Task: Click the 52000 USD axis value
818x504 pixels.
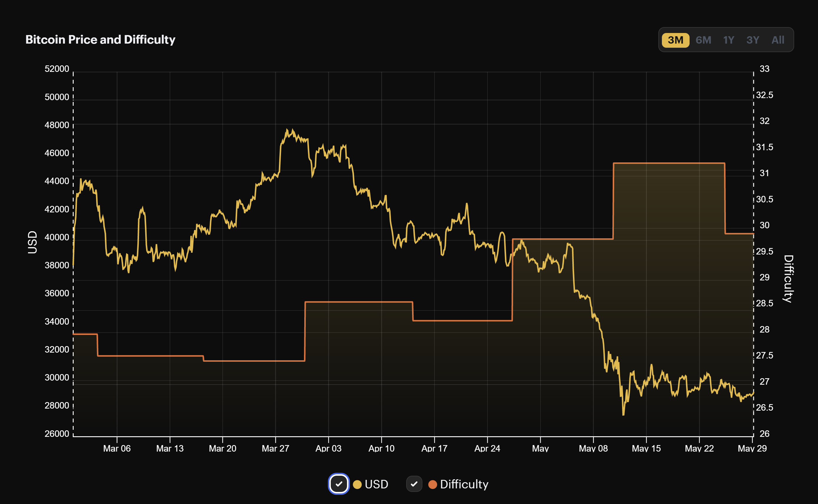Action: click(x=57, y=69)
